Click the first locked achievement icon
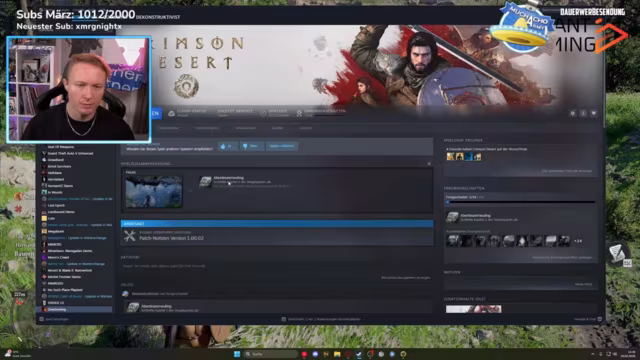 (x=452, y=241)
